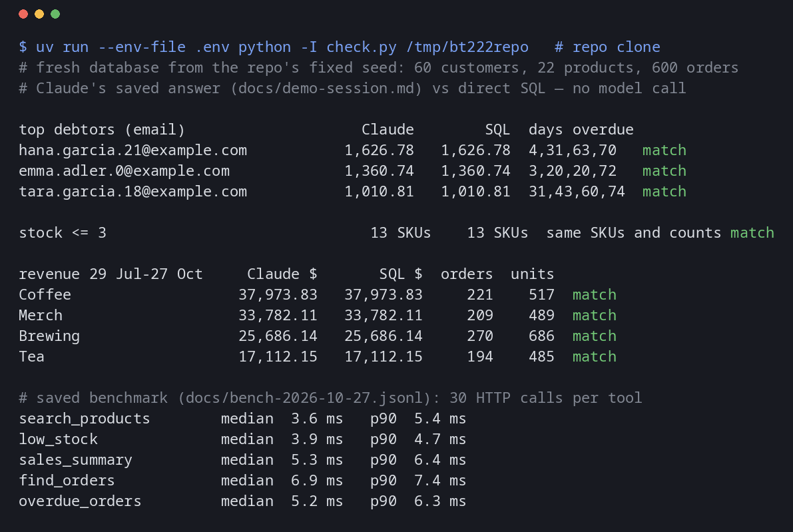
Task: Click 'match' on the Tea row
Action: pos(594,358)
